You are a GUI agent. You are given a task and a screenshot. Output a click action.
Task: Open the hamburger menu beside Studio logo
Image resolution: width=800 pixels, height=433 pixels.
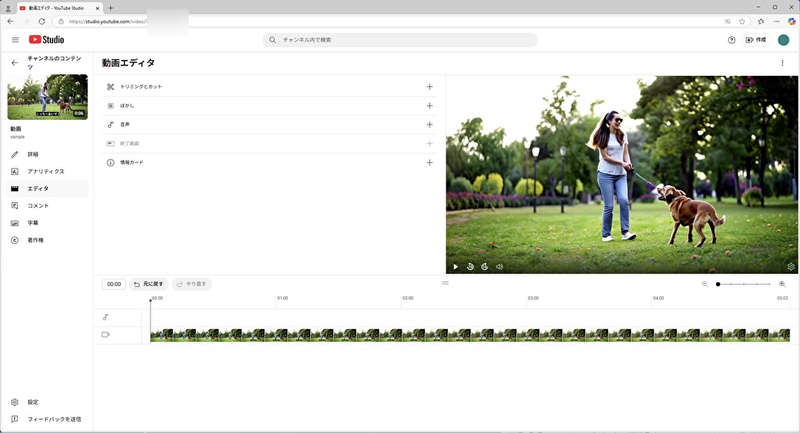(x=15, y=40)
